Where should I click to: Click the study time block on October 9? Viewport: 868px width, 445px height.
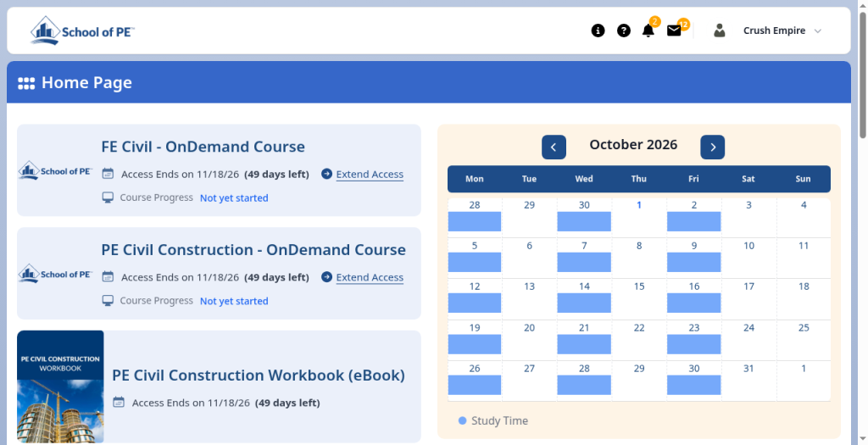[x=693, y=263]
